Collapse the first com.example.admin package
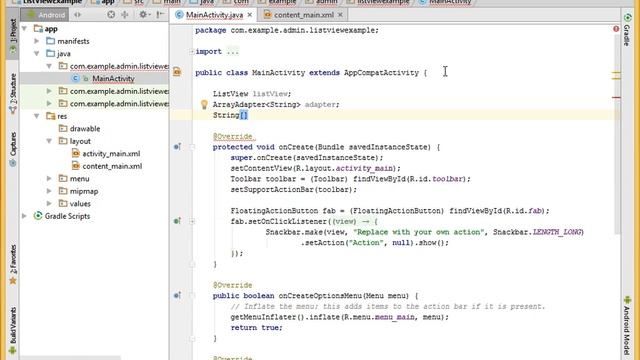This screenshot has height=360, width=640. tap(49, 66)
